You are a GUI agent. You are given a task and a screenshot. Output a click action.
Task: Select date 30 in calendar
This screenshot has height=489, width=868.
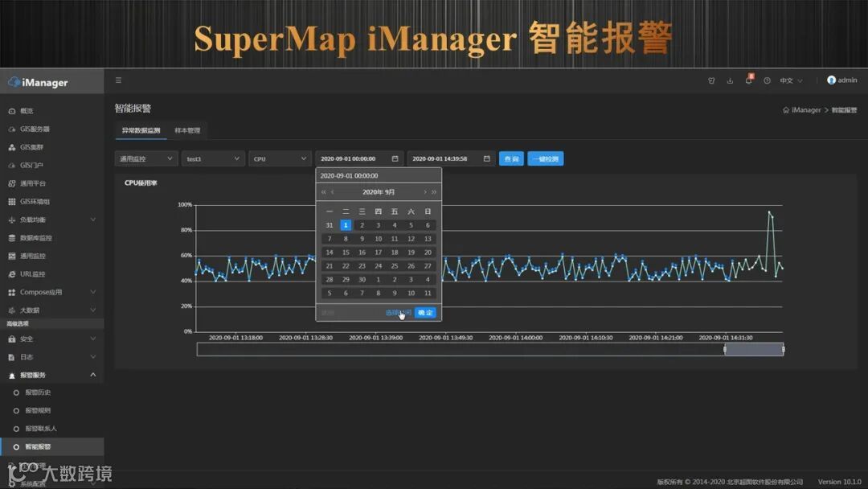(x=362, y=280)
